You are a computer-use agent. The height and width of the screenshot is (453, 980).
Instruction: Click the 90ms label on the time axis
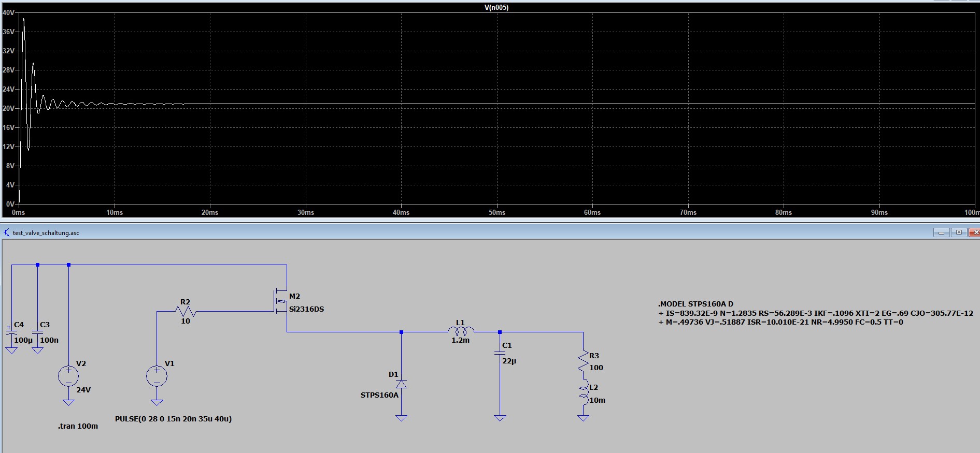[879, 212]
